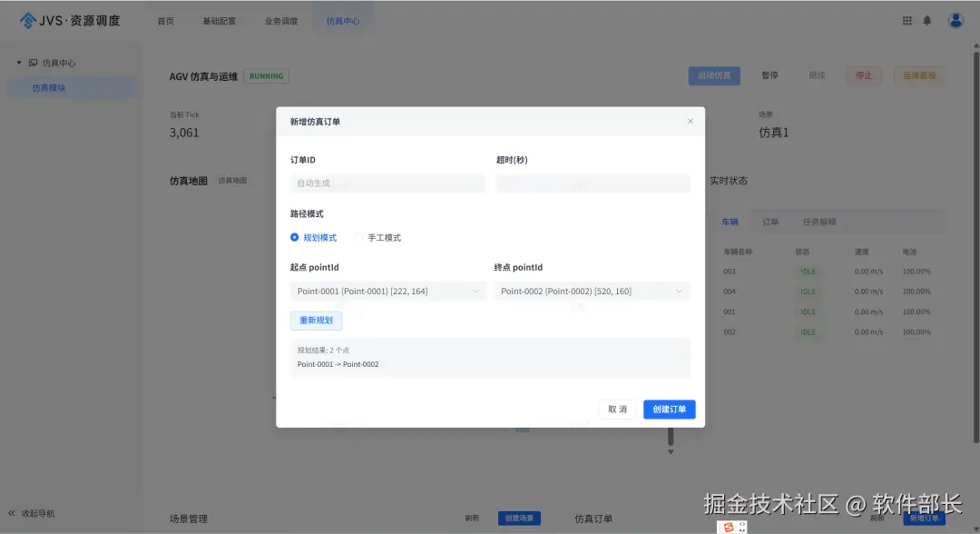
Task: Open the user avatar menu
Action: (x=955, y=19)
